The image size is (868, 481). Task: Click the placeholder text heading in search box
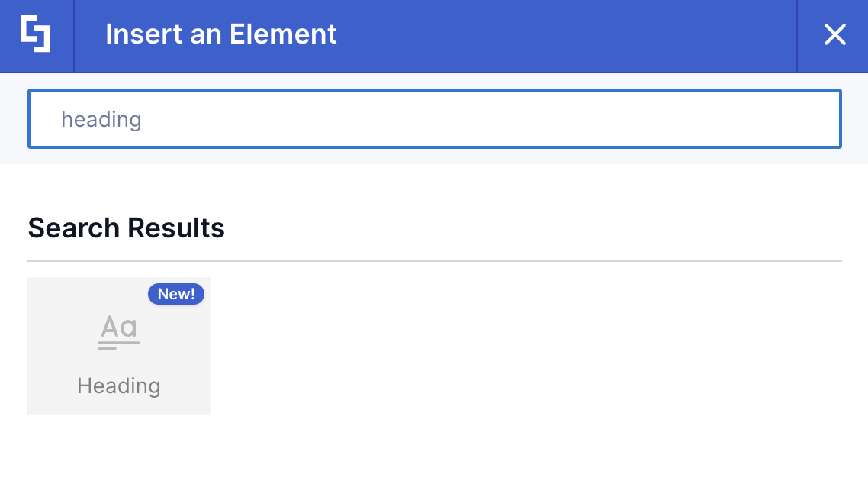101,118
